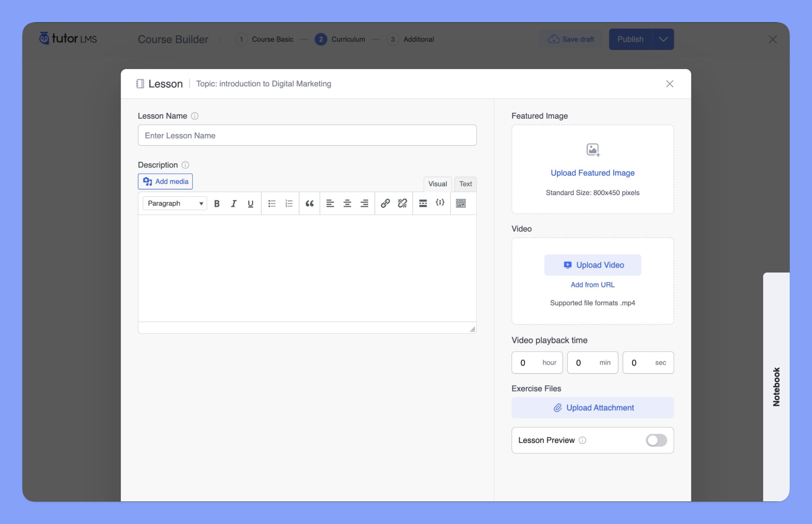The image size is (812, 524).
Task: Click the Upload Featured Image icon
Action: (x=592, y=150)
